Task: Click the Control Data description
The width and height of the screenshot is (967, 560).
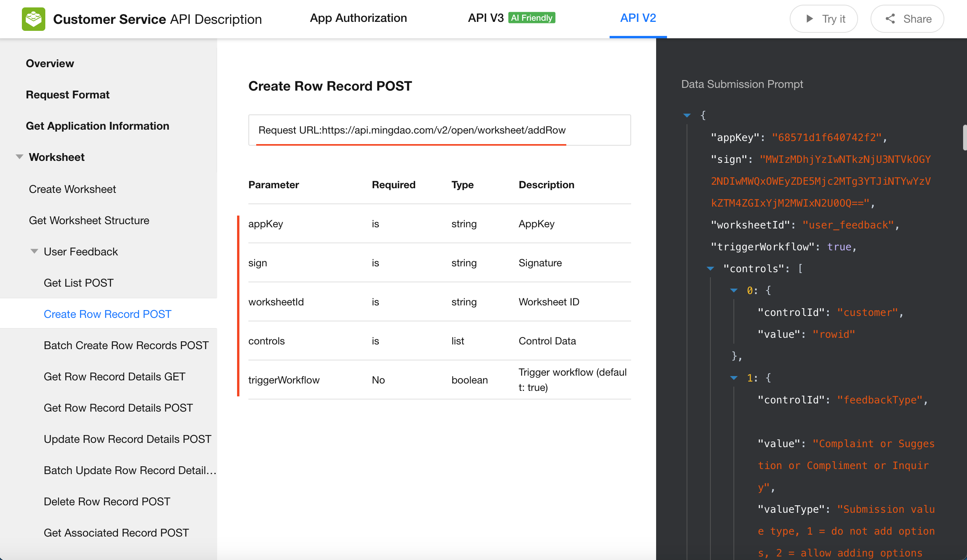Action: tap(547, 341)
